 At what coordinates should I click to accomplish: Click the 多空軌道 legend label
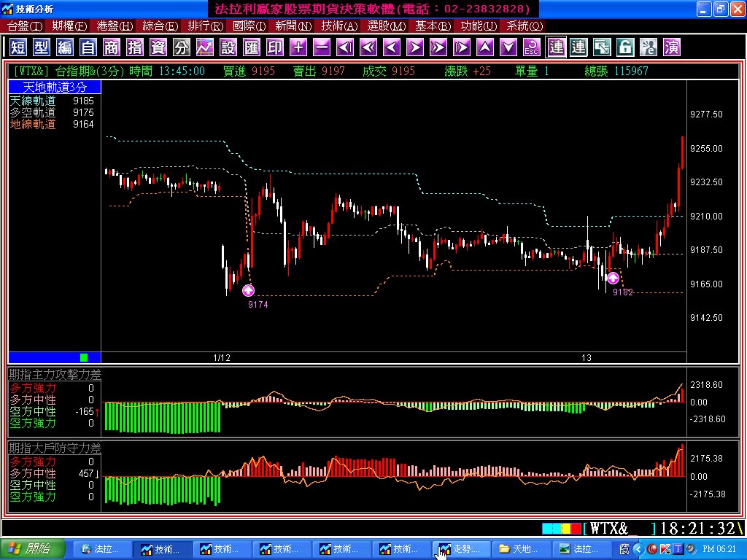[x=33, y=112]
